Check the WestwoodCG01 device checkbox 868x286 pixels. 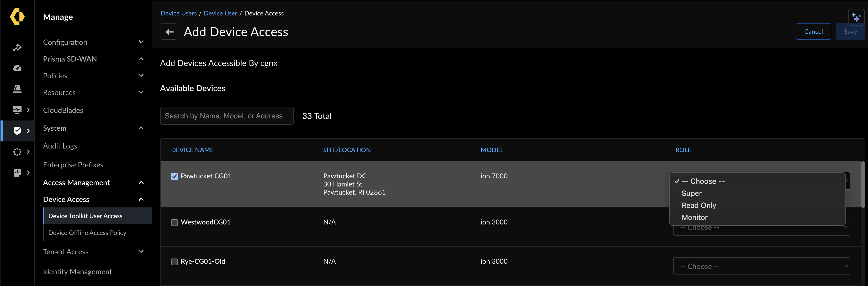click(174, 222)
